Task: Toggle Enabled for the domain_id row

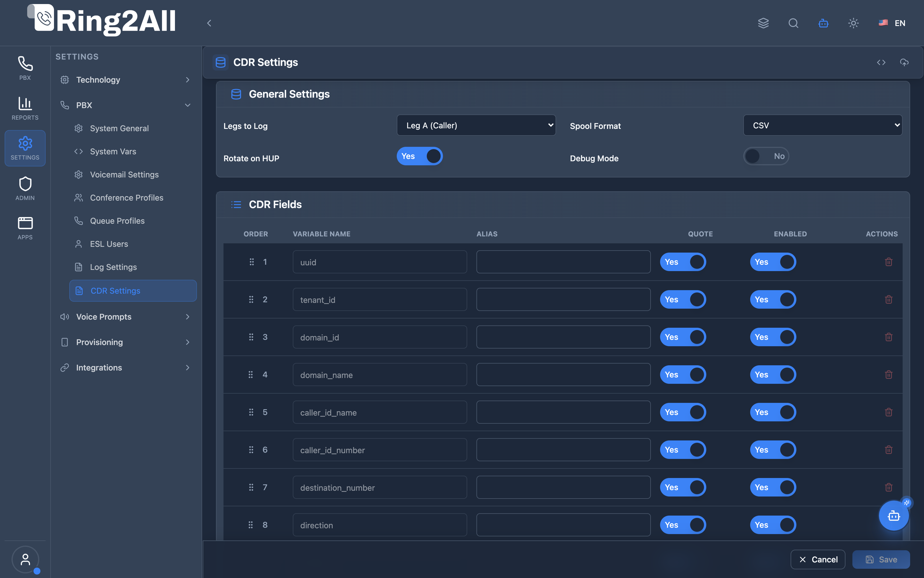Action: pyautogui.click(x=773, y=337)
